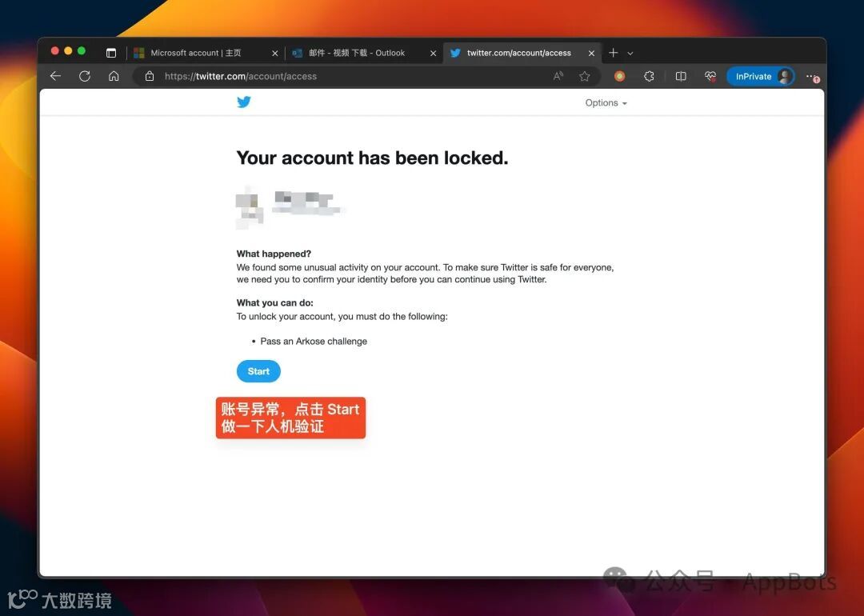The image size is (864, 616).
Task: Click the "What happened?" heading text
Action: [274, 254]
